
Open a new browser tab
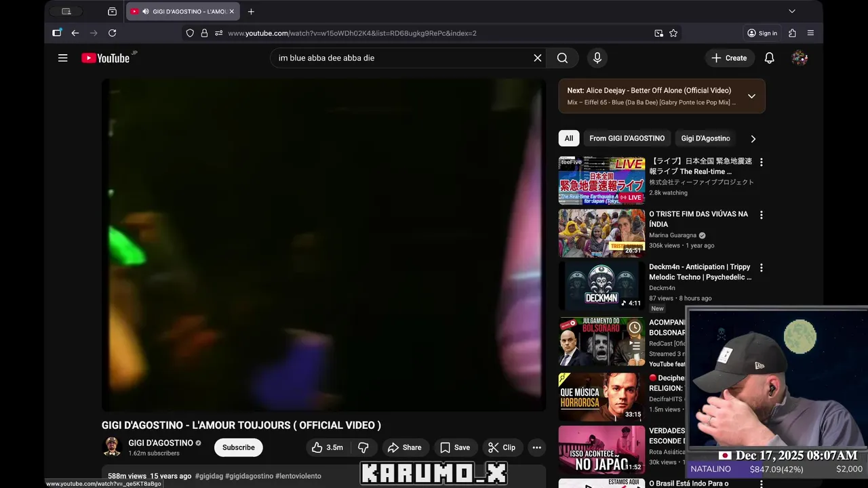[251, 12]
